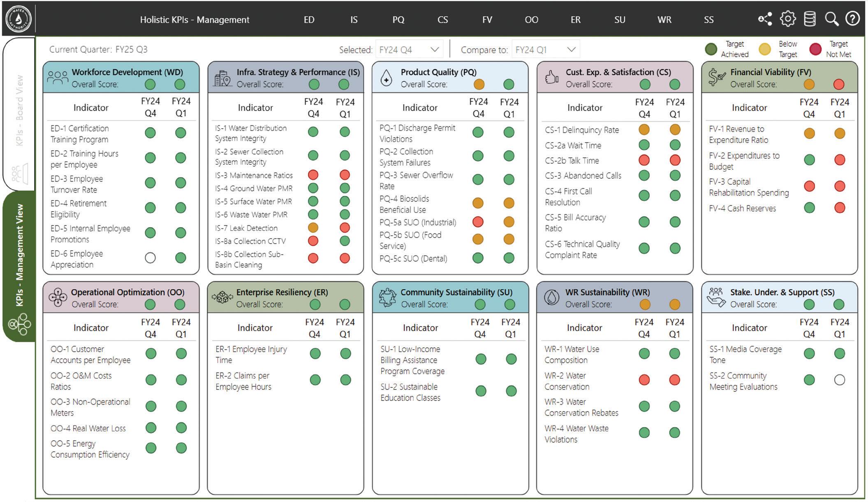Click empty circle for SS-2 Community Meeting Evaluations
Image resolution: width=868 pixels, height=502 pixels.
(839, 380)
